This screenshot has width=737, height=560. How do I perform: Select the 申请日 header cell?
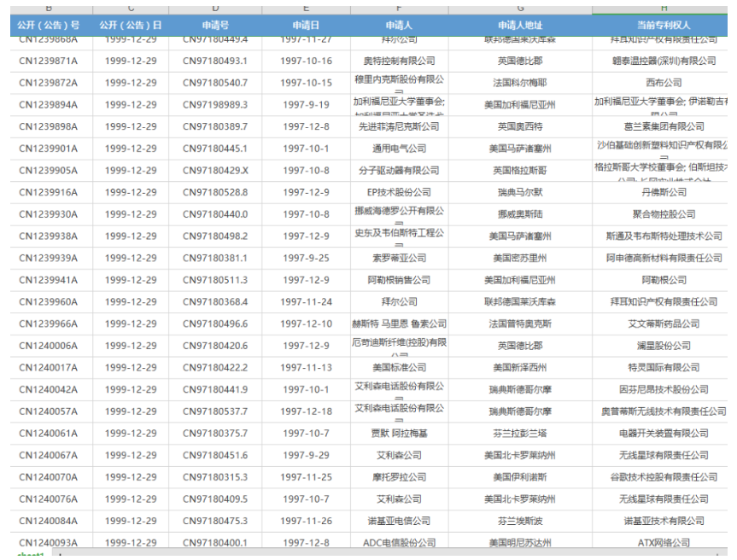coord(306,26)
